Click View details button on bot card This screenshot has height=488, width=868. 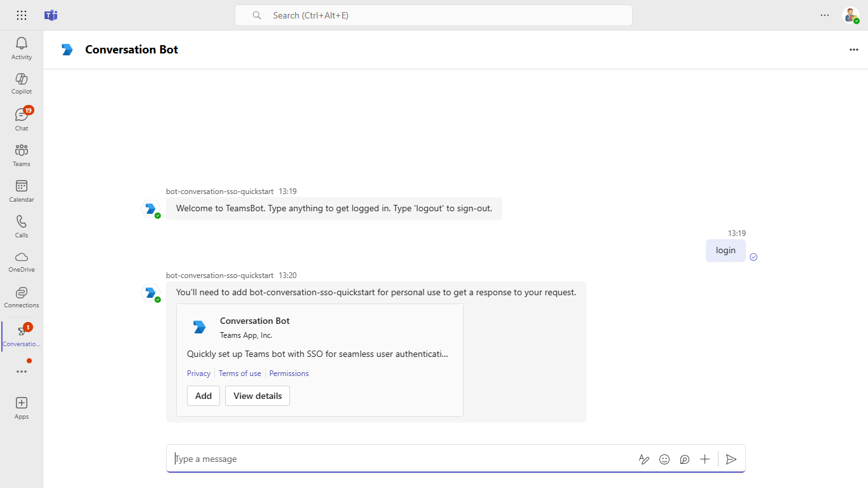258,396
